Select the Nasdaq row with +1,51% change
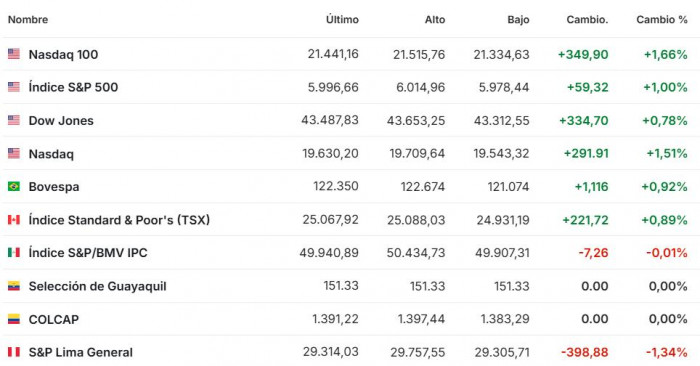Image resolution: width=700 pixels, height=366 pixels. click(350, 153)
